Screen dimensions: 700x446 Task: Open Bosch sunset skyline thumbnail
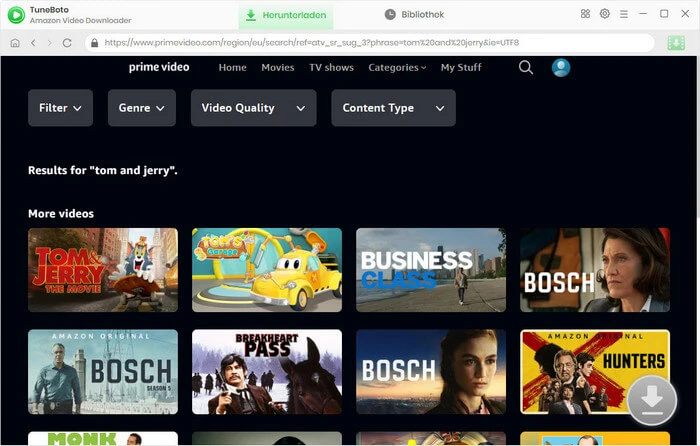[431, 372]
